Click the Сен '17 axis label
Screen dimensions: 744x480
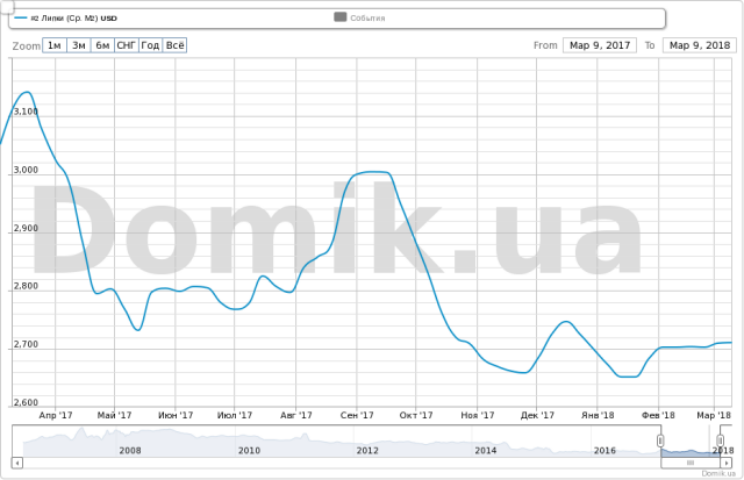point(357,415)
